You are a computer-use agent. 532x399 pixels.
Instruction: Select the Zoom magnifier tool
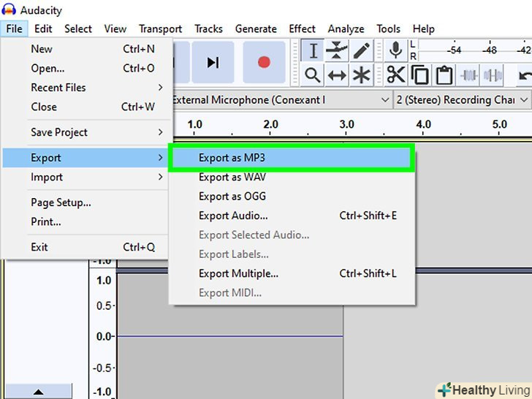pos(313,75)
